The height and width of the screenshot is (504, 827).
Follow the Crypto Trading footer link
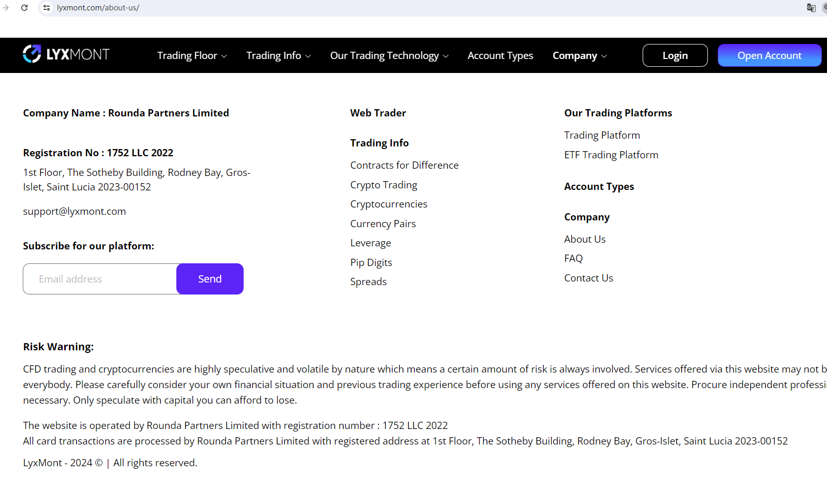(x=383, y=185)
